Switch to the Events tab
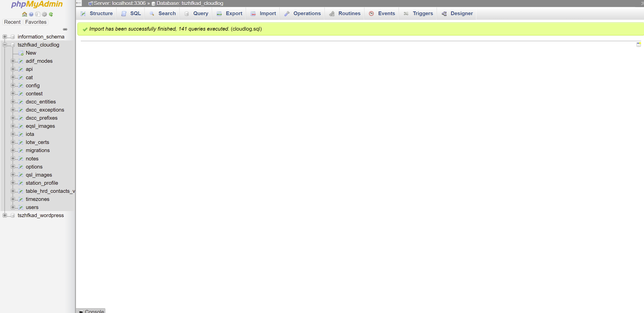 click(x=382, y=13)
